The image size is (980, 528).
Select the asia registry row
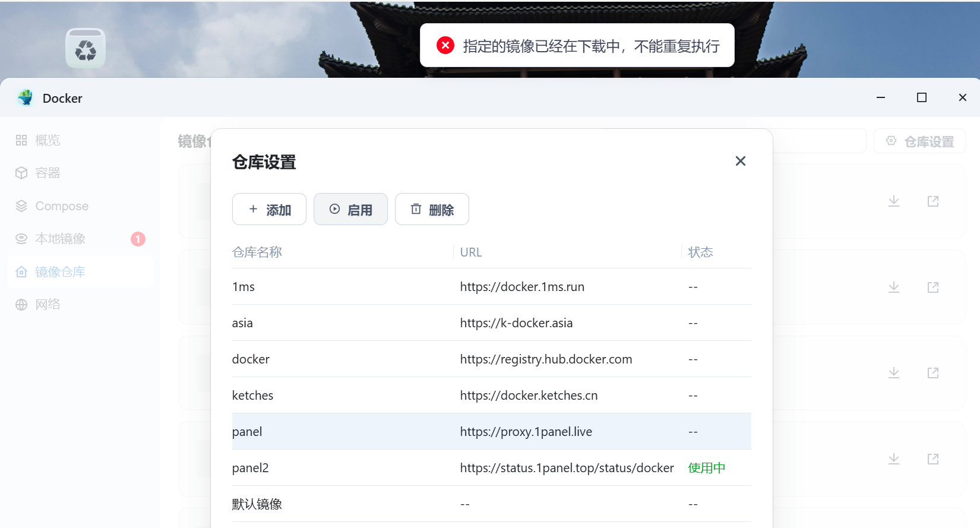click(x=492, y=323)
